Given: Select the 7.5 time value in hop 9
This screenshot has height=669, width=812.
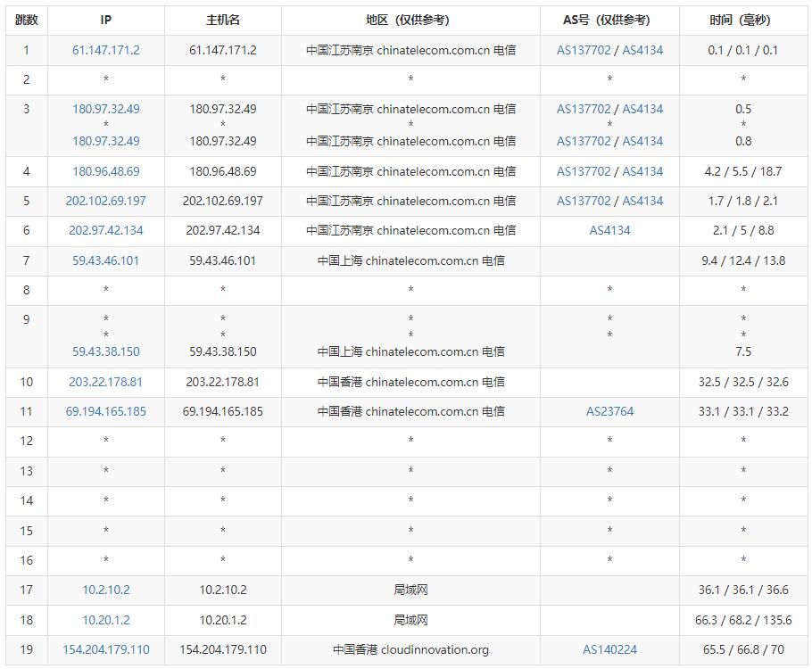Looking at the screenshot, I should (x=743, y=351).
